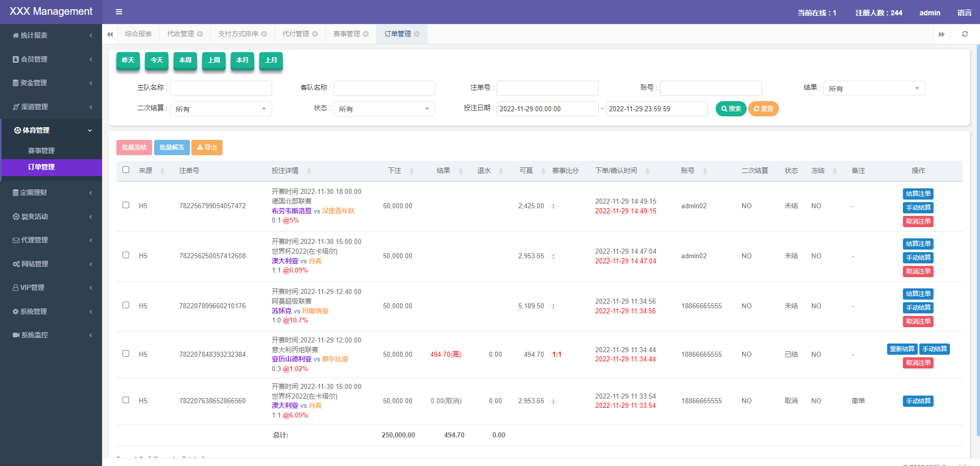The width and height of the screenshot is (980, 466).
Task: Sort by 下注 column sort icon
Action: [411, 171]
